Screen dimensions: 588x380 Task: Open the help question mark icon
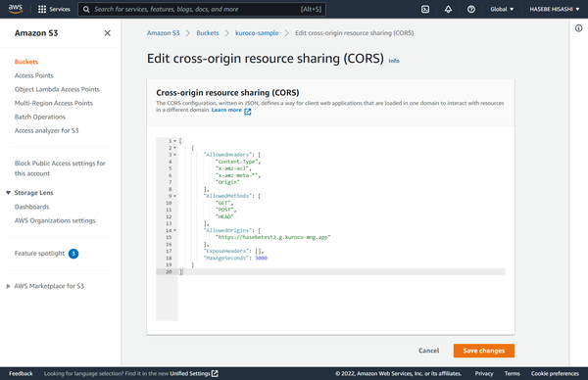coord(471,9)
